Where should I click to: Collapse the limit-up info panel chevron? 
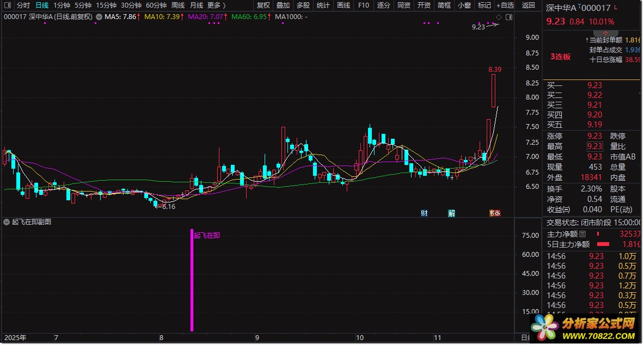point(605,33)
